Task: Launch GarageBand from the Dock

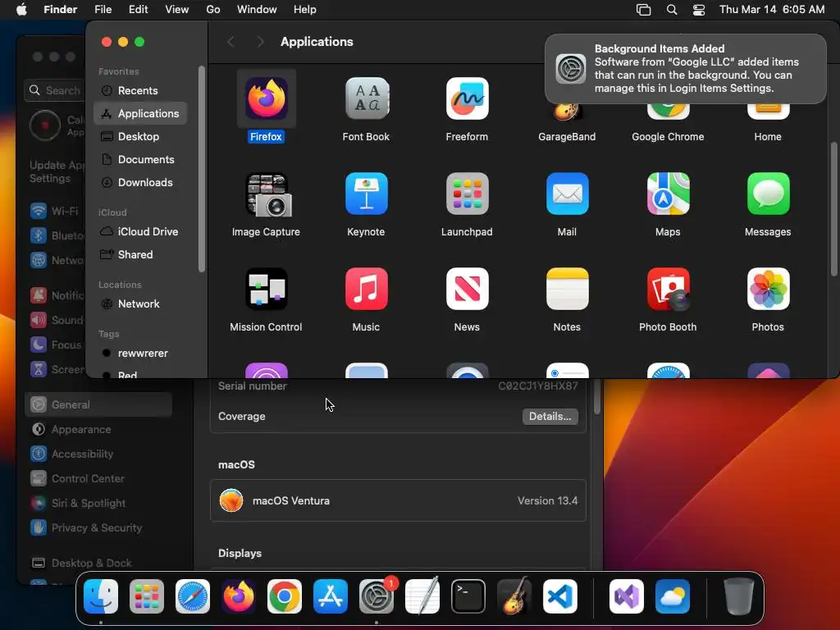Action: point(514,596)
